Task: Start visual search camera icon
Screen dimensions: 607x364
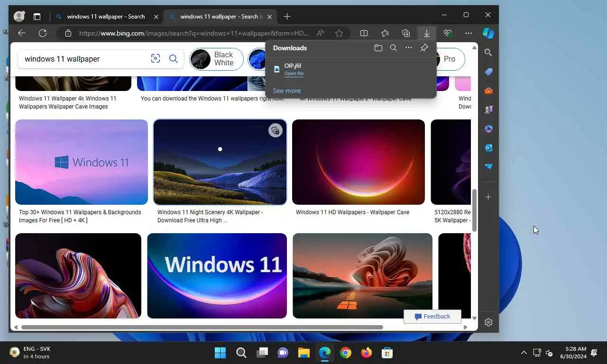Action: pyautogui.click(x=156, y=59)
